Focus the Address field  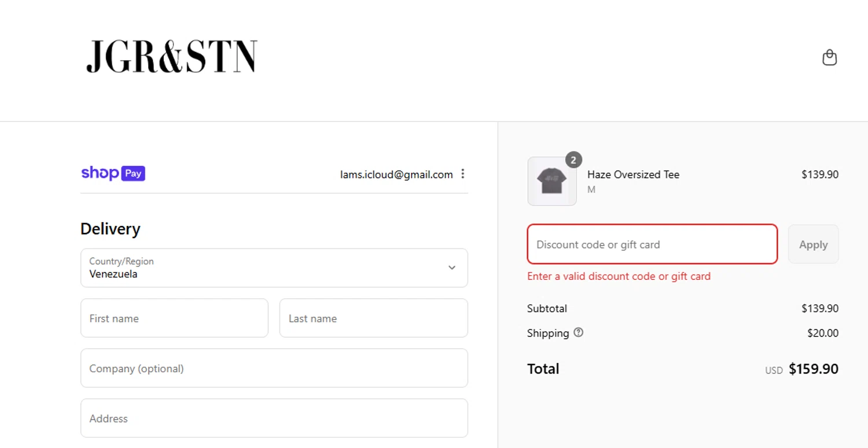[x=274, y=418]
